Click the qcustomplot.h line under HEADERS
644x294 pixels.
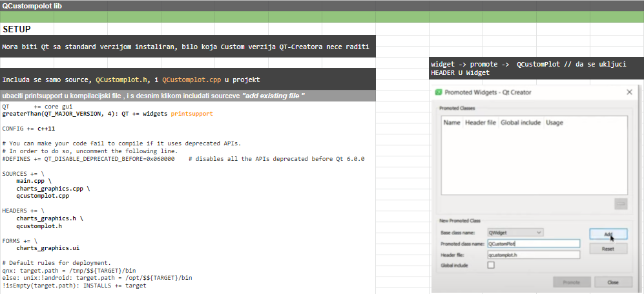coord(39,226)
